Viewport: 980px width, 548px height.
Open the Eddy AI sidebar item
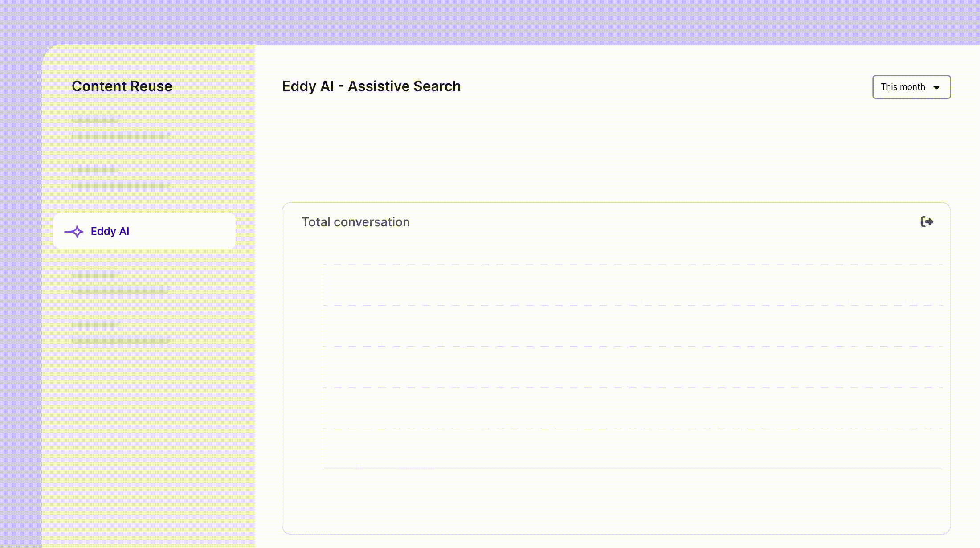point(144,231)
